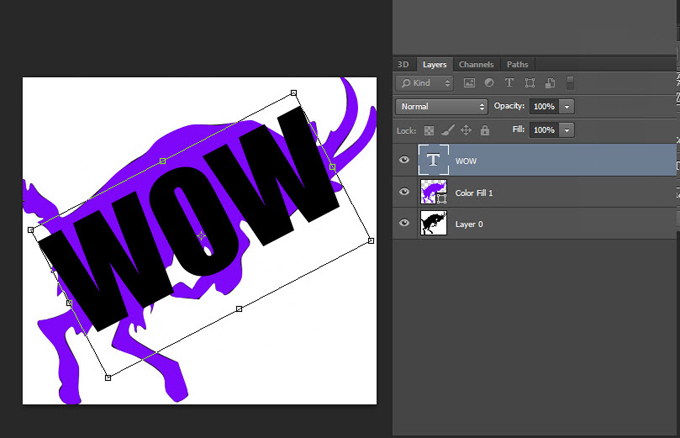The width and height of the screenshot is (680, 438).
Task: Hide Layer 0
Action: [x=404, y=223]
